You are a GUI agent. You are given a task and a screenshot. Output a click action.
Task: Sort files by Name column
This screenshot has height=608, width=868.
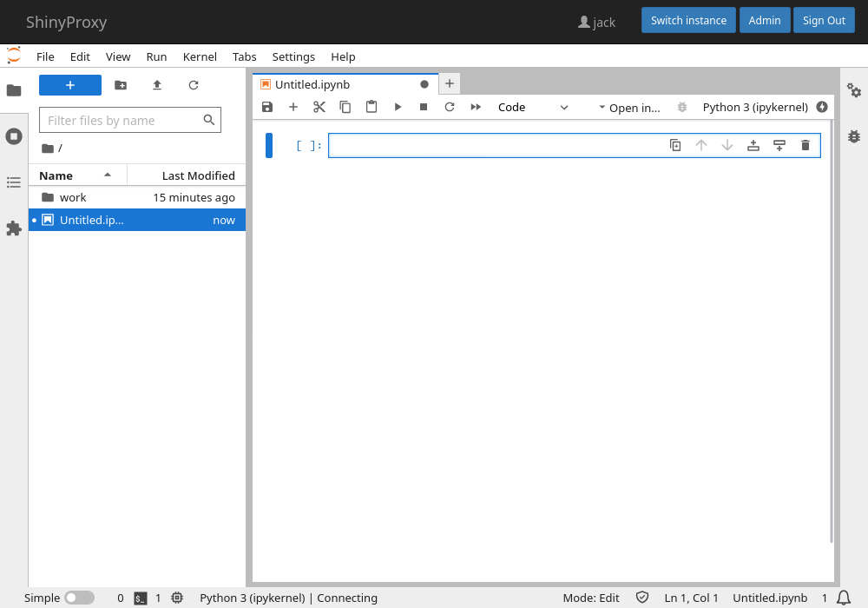(x=77, y=175)
